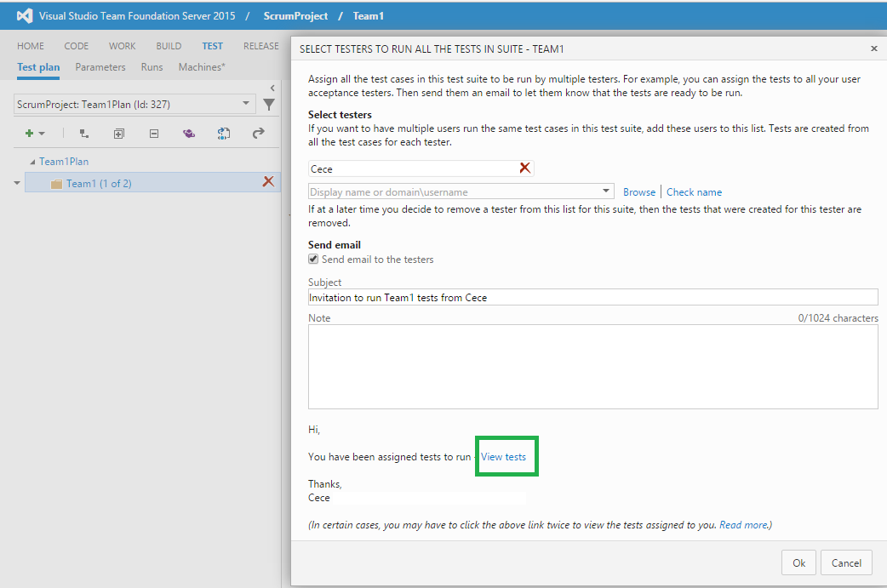Click the create static suite toolbar icon
The height and width of the screenshot is (588, 887).
[83, 134]
